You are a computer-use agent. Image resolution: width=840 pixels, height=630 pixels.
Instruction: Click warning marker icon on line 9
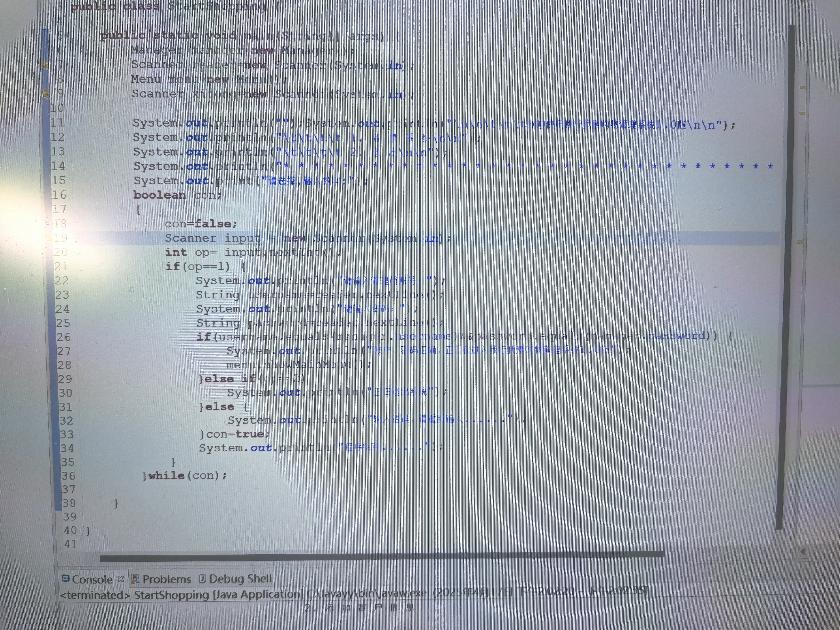click(x=46, y=94)
